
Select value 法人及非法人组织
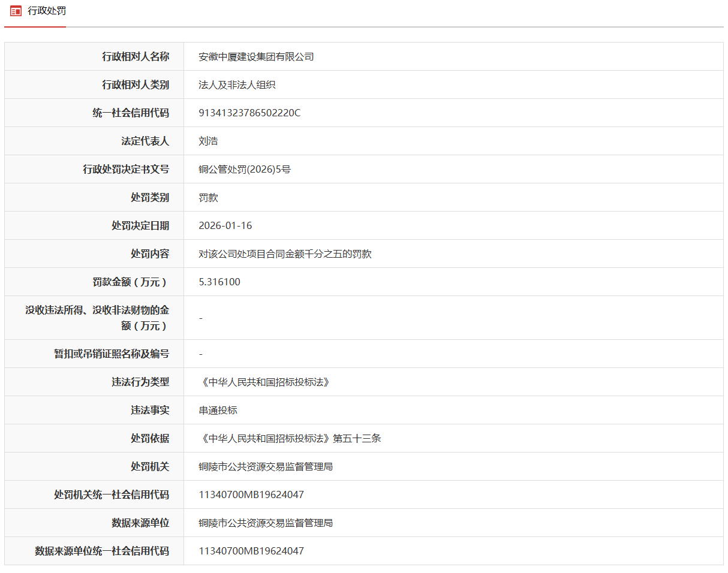[x=237, y=85]
